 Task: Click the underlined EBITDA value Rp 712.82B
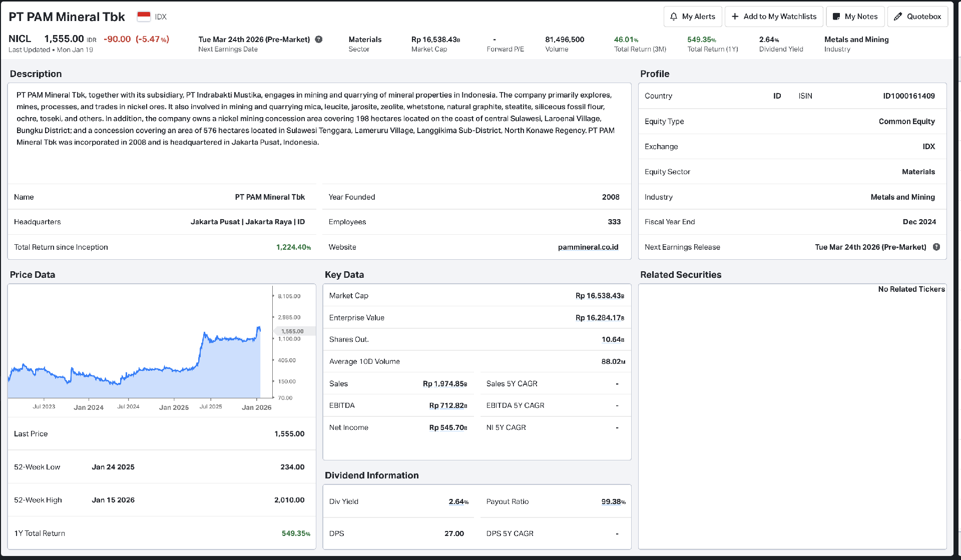tap(447, 405)
